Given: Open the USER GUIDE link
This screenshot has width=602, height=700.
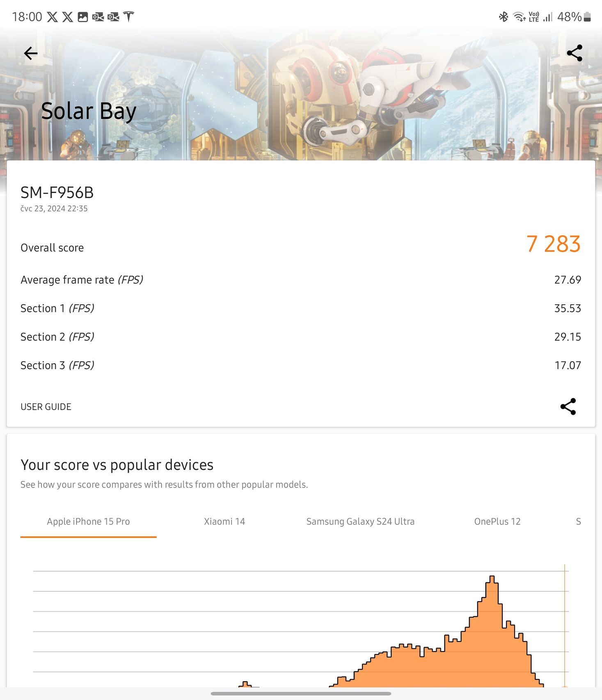Looking at the screenshot, I should [x=46, y=407].
